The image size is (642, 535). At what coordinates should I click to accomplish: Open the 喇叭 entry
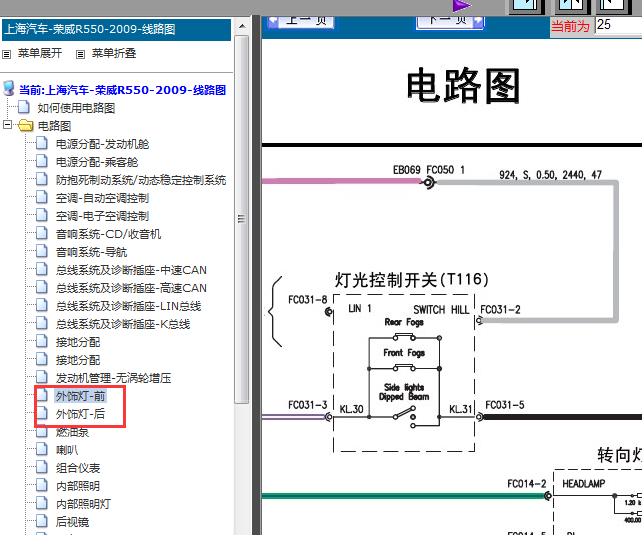coord(67,450)
